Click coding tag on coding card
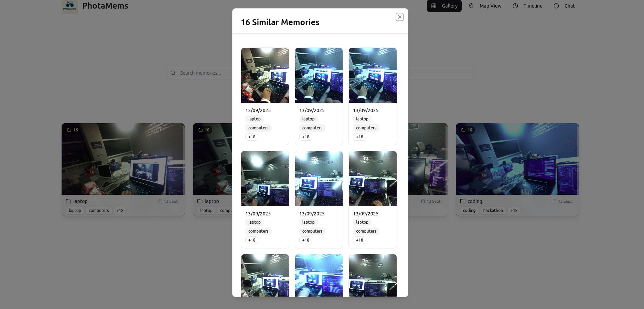644x309 pixels. click(469, 211)
